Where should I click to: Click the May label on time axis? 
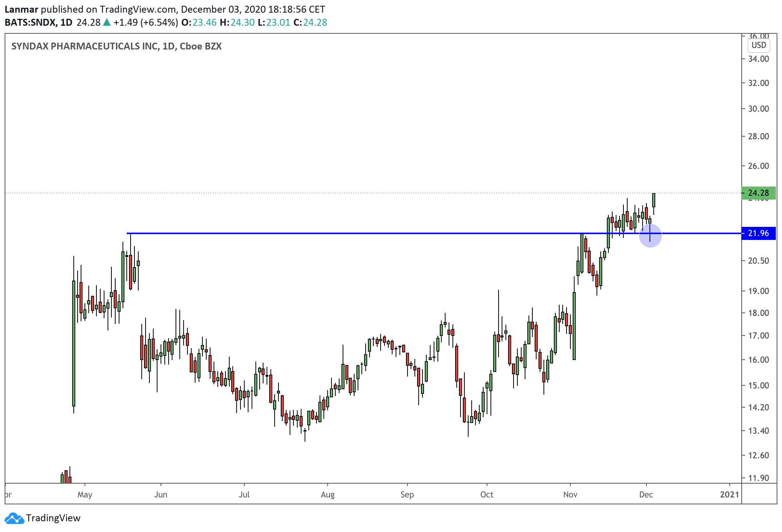point(85,494)
